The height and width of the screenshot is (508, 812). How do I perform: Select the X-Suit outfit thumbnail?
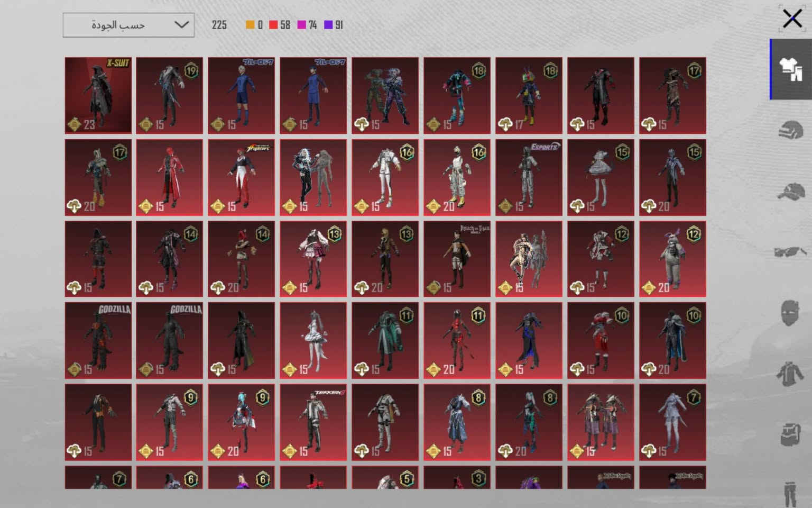[x=98, y=95]
